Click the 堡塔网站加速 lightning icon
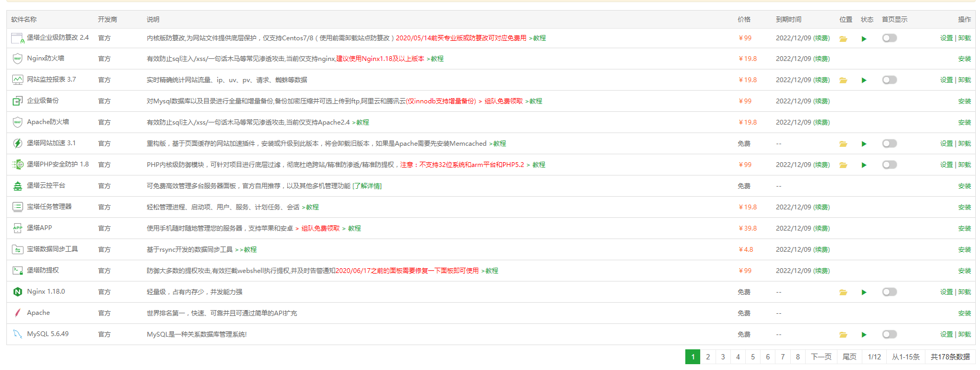 (x=17, y=143)
